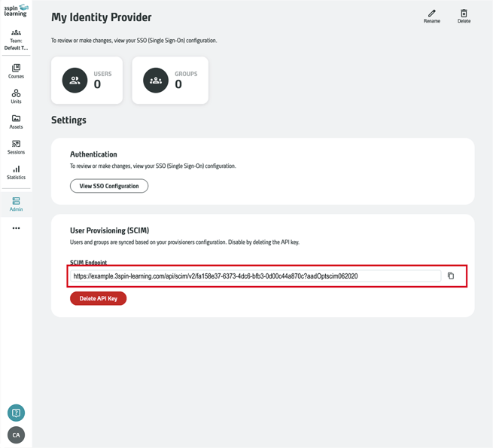Go to Units in the sidebar
Image resolution: width=493 pixels, height=448 pixels.
16,96
